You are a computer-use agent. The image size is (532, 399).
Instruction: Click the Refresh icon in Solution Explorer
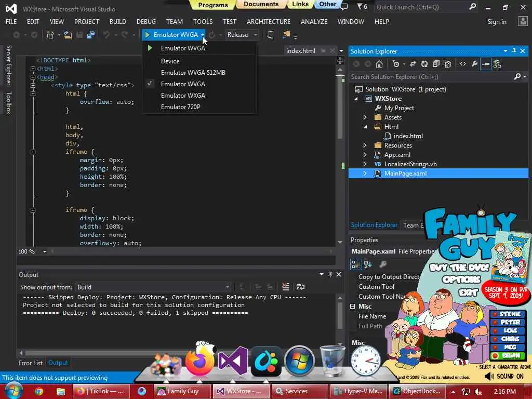click(424, 64)
